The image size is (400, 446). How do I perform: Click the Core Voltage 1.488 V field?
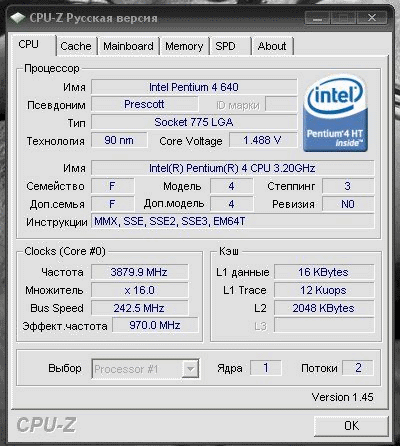(x=263, y=140)
